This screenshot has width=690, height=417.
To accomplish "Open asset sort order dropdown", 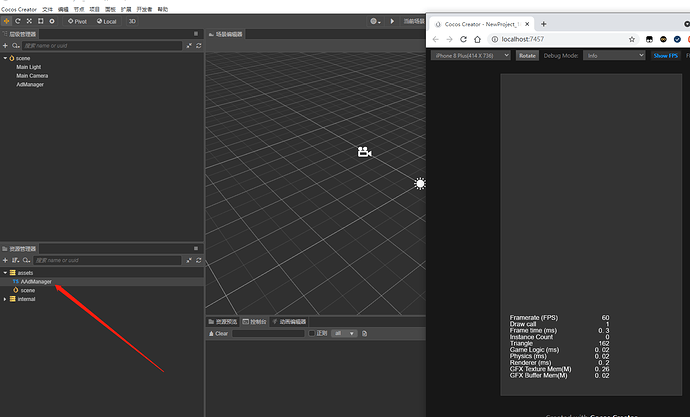I will point(15,260).
